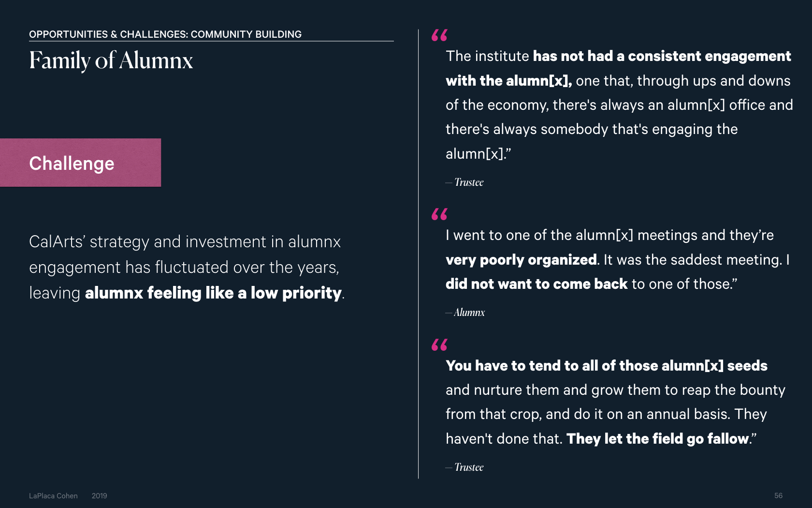Screen dimensions: 812x508
Task: Click page number 56
Action: [x=778, y=496]
